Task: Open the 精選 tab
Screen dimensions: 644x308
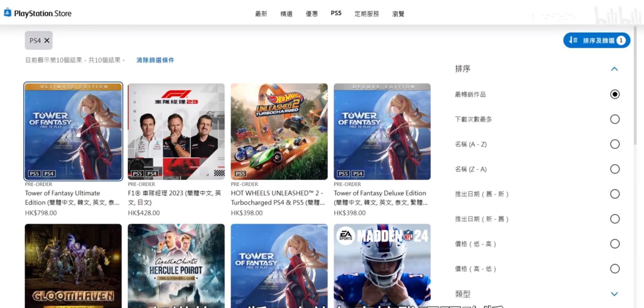Action: [x=286, y=14]
